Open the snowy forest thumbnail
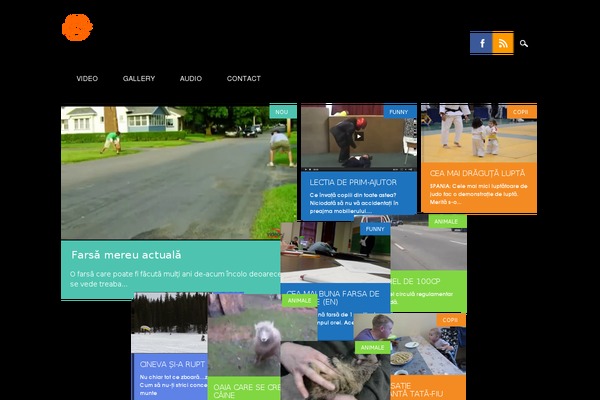 coord(170,323)
